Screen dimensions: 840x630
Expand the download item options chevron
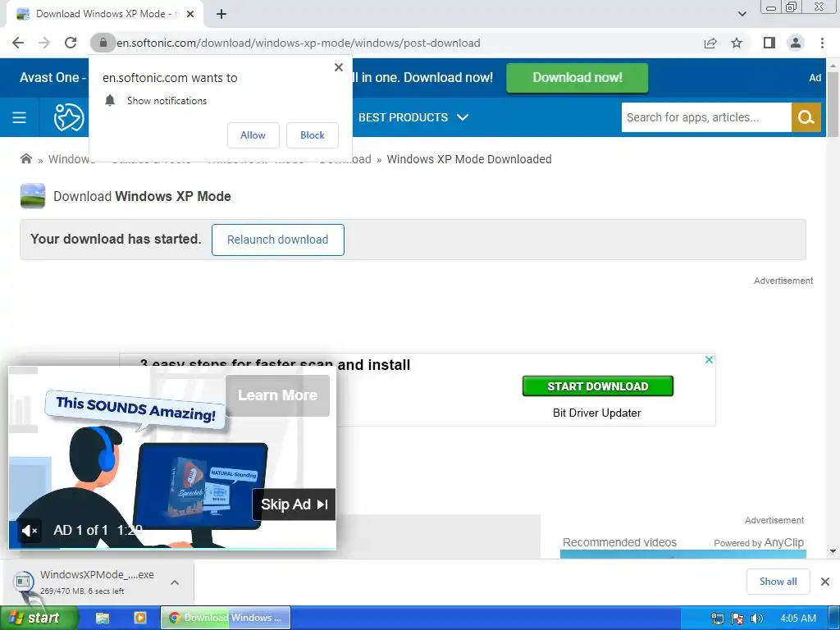tap(175, 582)
